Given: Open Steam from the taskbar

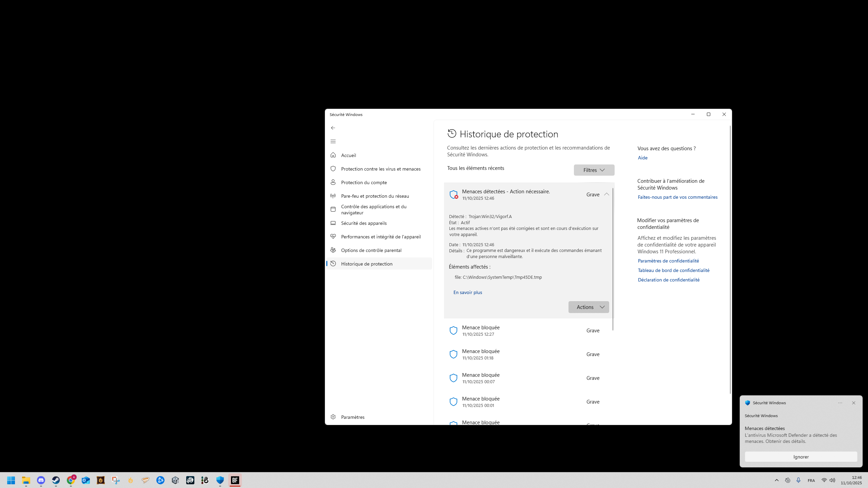Looking at the screenshot, I should tap(56, 480).
